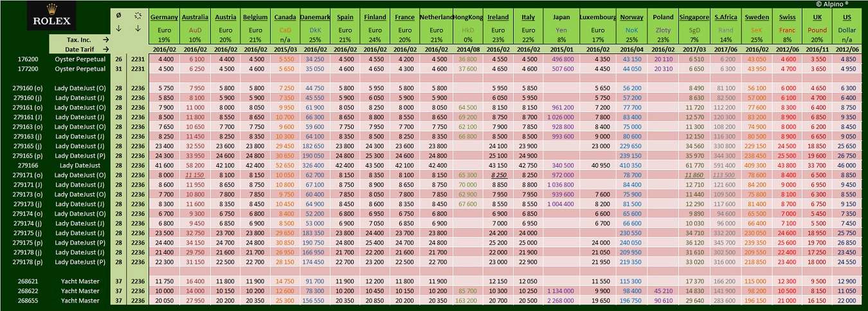
Task: Open the France column header link
Action: pos(404,17)
